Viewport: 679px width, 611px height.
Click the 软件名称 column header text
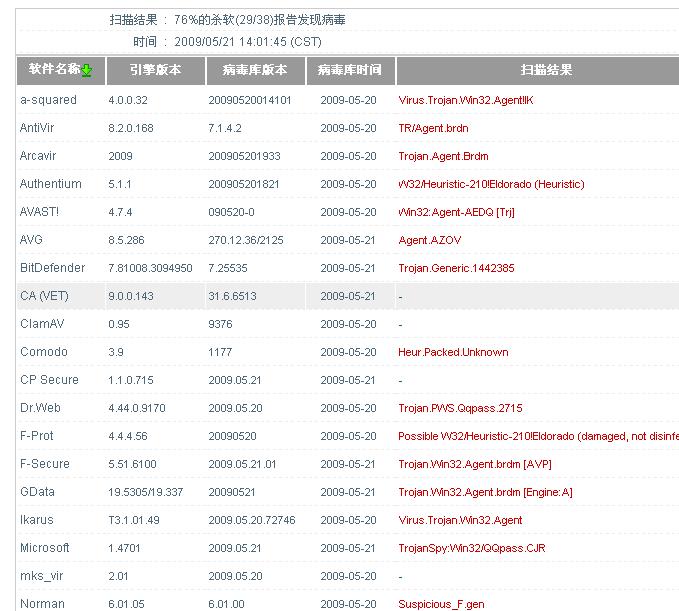click(55, 69)
